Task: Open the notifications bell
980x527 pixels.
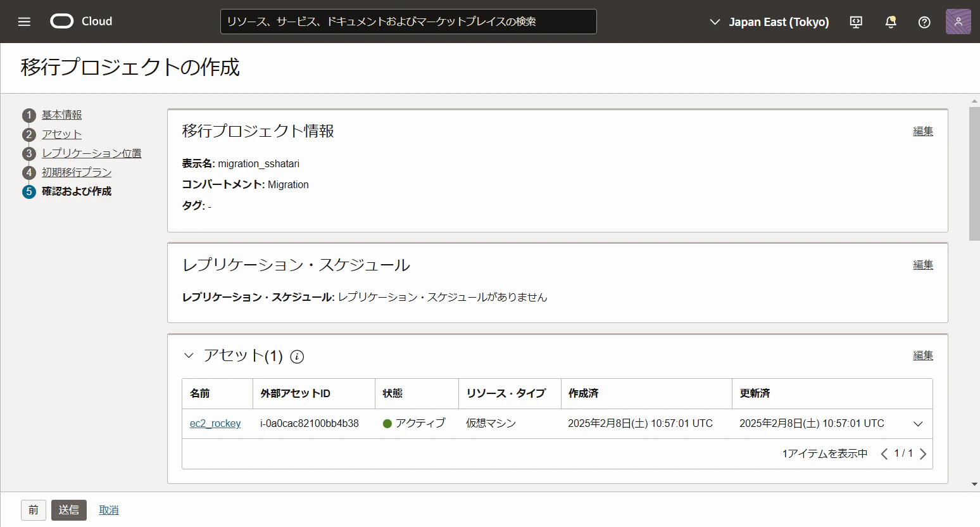Action: click(x=891, y=22)
